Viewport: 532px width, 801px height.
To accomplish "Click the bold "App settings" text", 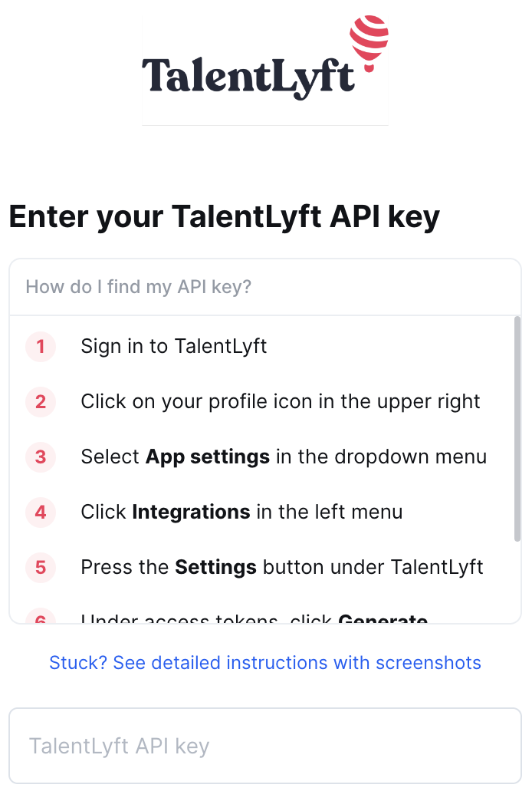I will [208, 457].
